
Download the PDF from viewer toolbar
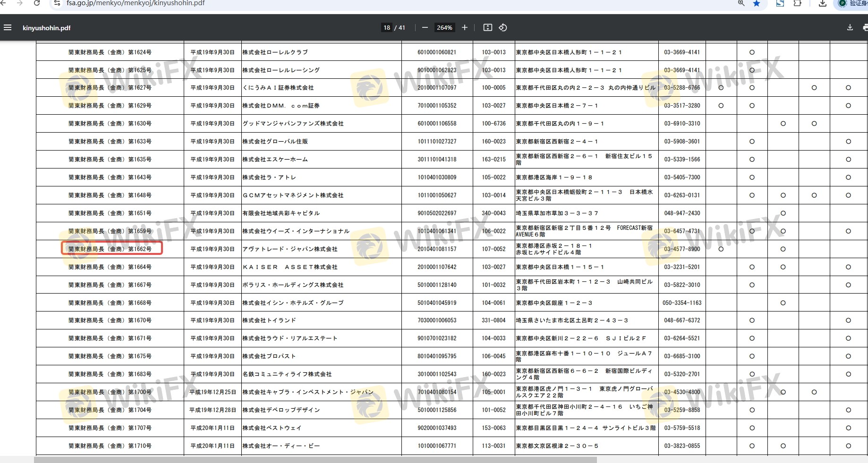pyautogui.click(x=850, y=28)
